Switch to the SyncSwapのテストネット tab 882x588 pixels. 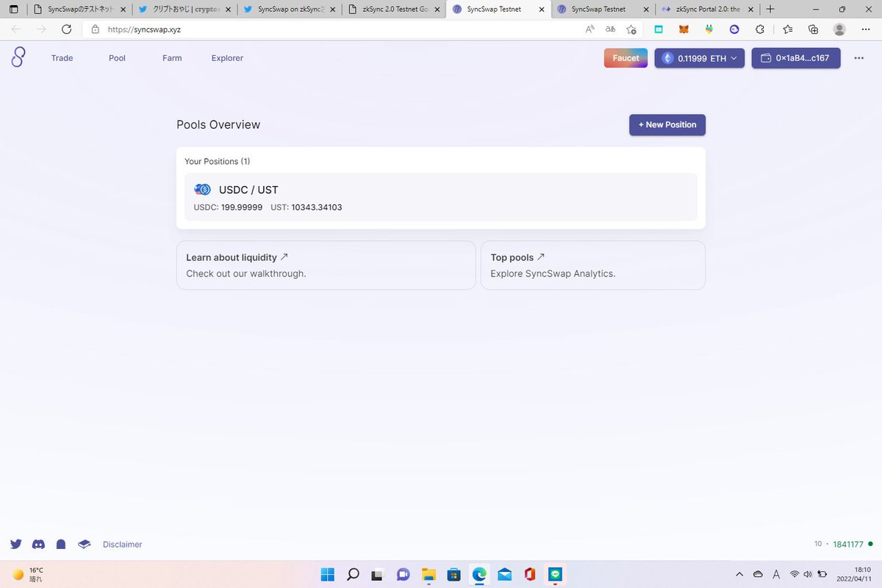[x=79, y=10]
